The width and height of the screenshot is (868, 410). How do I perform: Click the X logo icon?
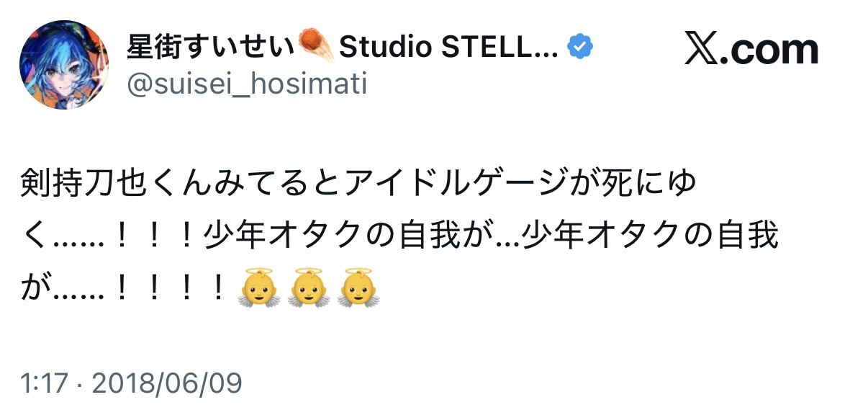701,50
